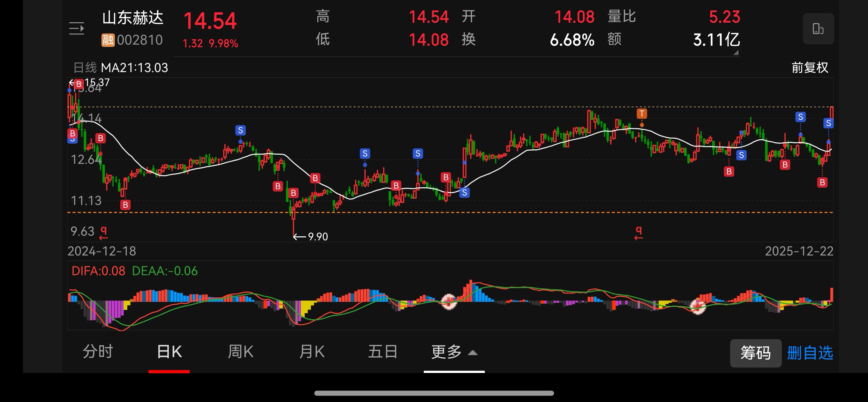Toggle the 日线 MA21 indicator label

pos(121,68)
